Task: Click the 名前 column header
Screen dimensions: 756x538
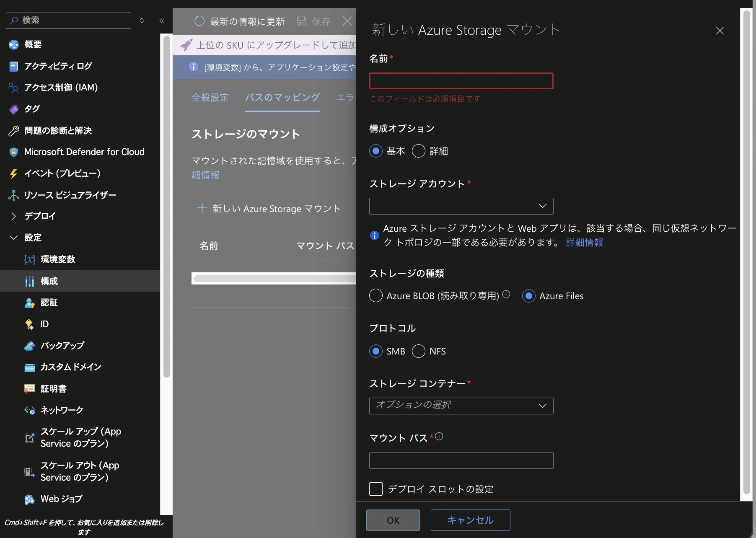Action: pos(209,246)
